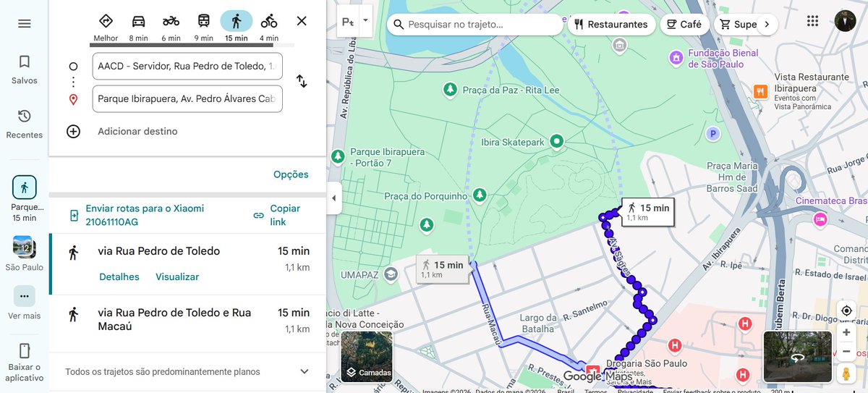Switch to public transit mode 9 min
Viewport: 868px width, 393px height.
203,27
